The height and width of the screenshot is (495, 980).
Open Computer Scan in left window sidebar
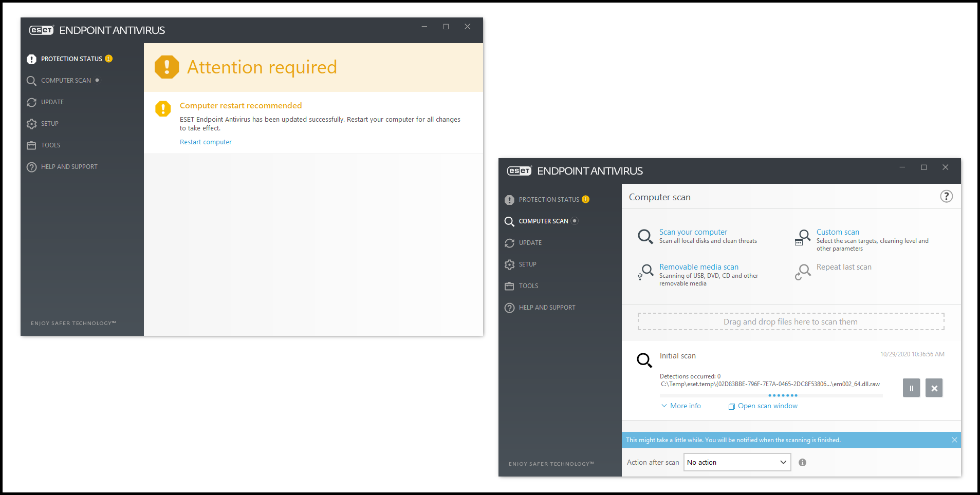pyautogui.click(x=66, y=81)
